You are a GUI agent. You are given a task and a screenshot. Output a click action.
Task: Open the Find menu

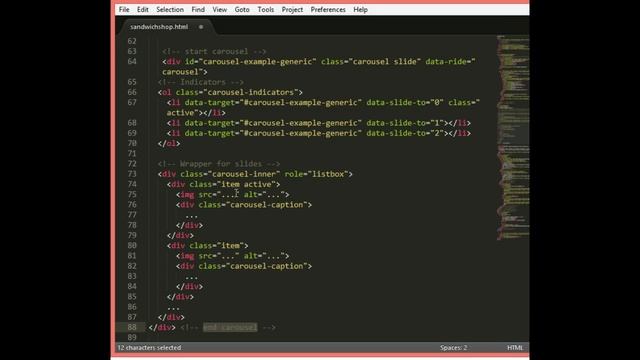click(198, 9)
